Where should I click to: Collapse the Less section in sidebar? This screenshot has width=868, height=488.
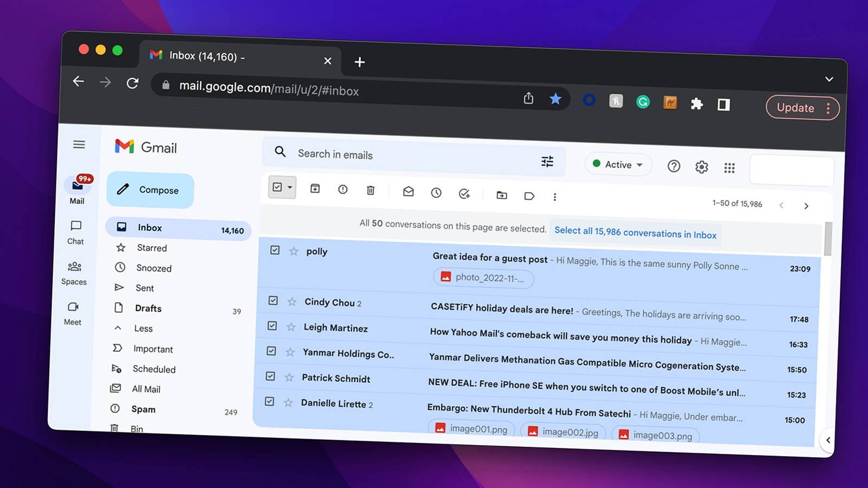[x=143, y=328]
